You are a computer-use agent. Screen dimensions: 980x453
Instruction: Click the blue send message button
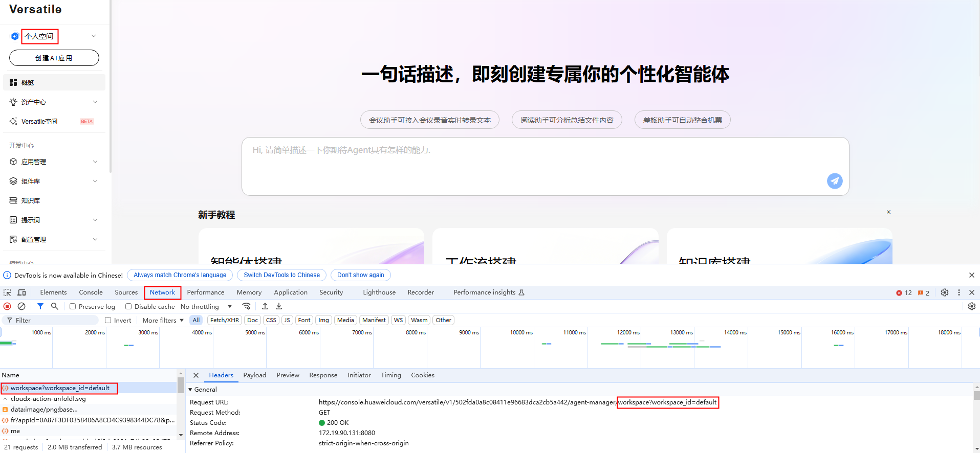[x=834, y=180]
